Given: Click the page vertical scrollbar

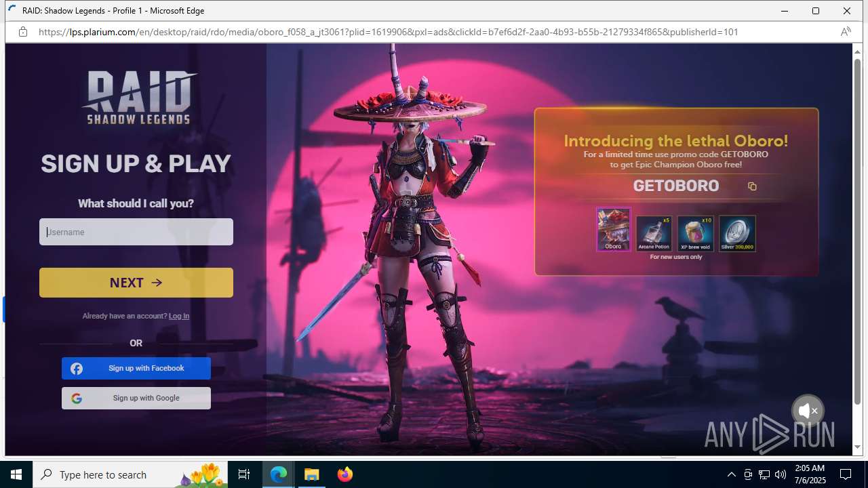Looking at the screenshot, I should (857, 231).
